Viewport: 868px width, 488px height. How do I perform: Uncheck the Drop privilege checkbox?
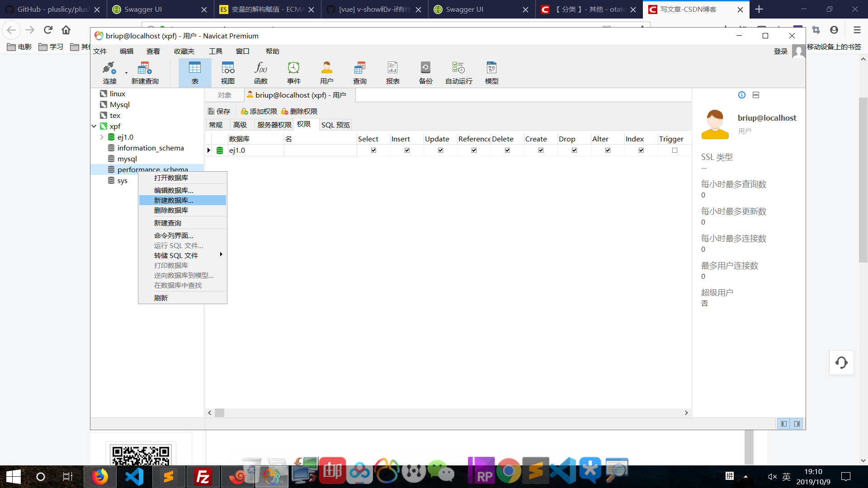pos(574,150)
